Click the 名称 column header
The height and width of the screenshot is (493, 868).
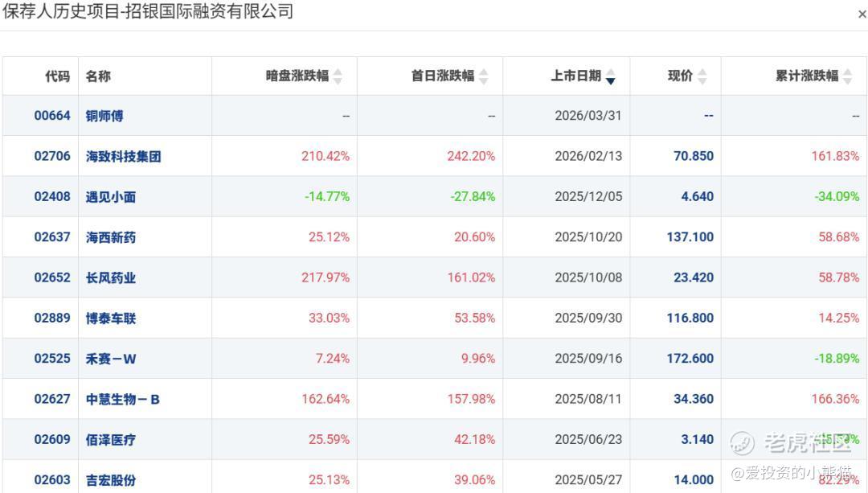click(98, 76)
